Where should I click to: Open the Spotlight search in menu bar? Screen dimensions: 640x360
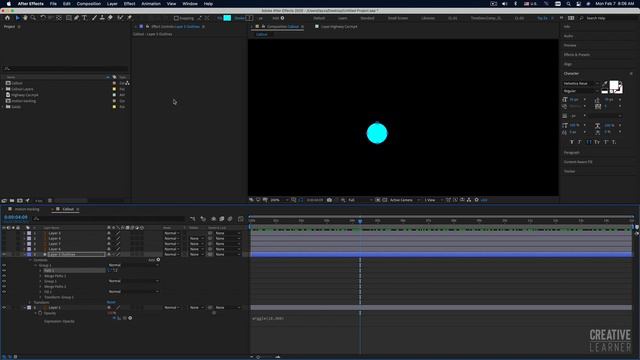568,4
